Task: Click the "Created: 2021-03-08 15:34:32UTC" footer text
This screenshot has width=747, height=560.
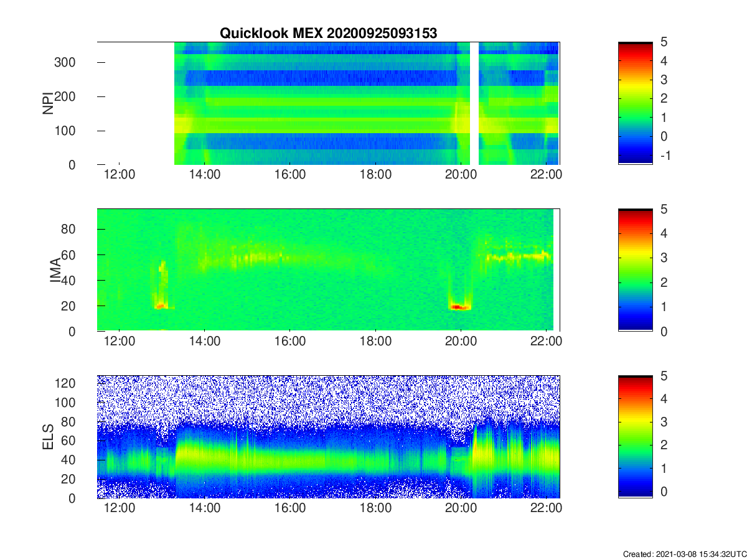Action: click(x=684, y=554)
